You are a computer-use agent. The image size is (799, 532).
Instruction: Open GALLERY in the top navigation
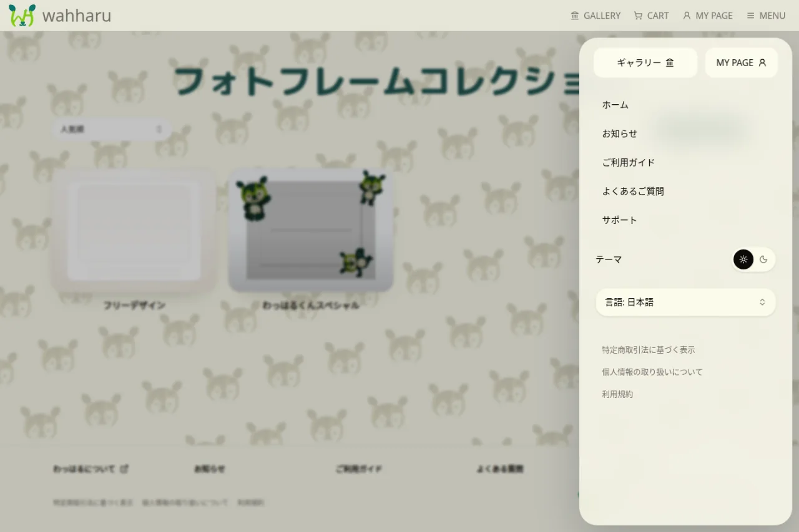point(596,16)
